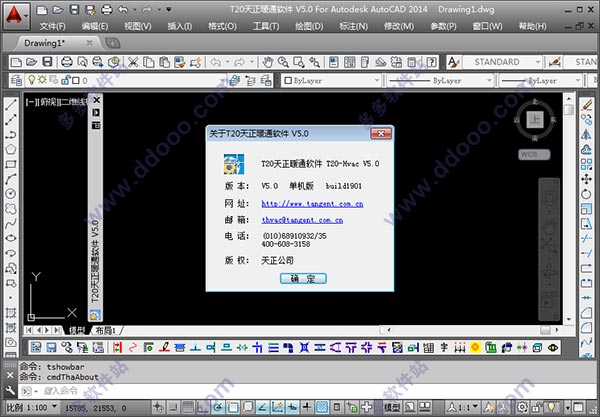Image resolution: width=600 pixels, height=417 pixels.
Task: Close the T20天正暖通软件 side palette
Action: click(x=96, y=101)
